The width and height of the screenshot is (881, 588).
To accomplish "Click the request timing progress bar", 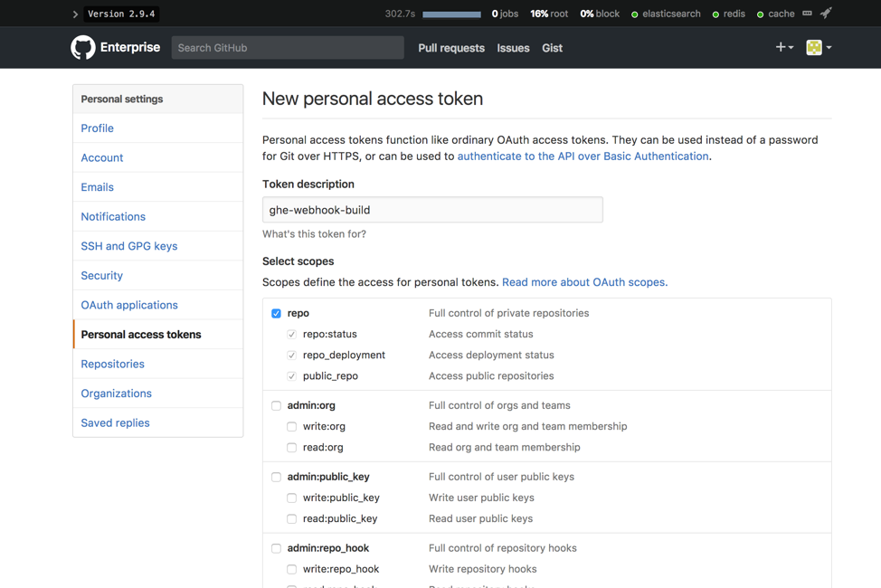I will coord(451,14).
